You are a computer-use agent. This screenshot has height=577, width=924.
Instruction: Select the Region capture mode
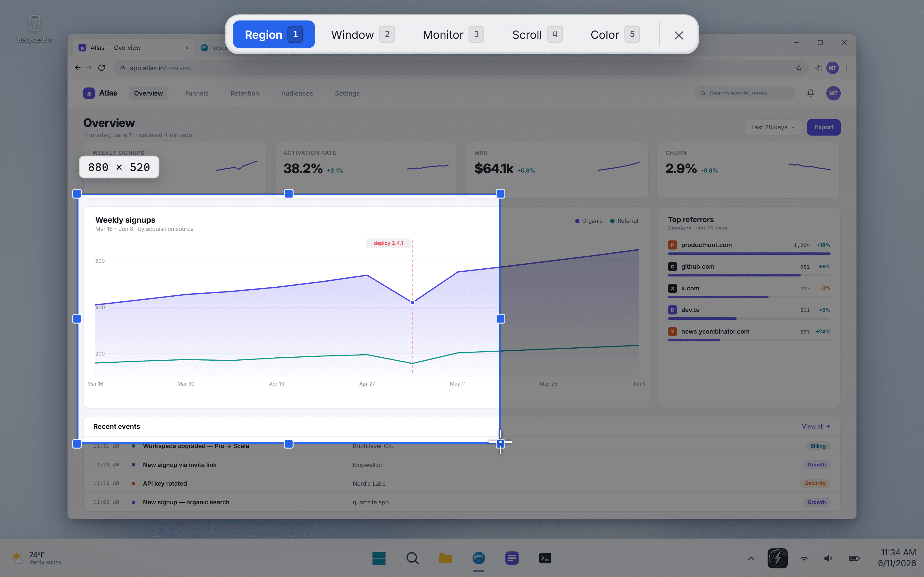pyautogui.click(x=274, y=34)
